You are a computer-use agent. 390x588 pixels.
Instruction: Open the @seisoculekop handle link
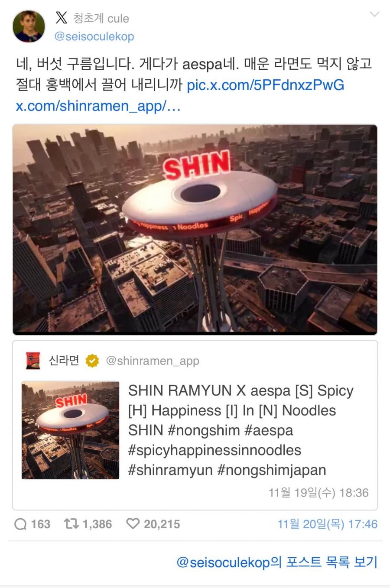coord(94,36)
